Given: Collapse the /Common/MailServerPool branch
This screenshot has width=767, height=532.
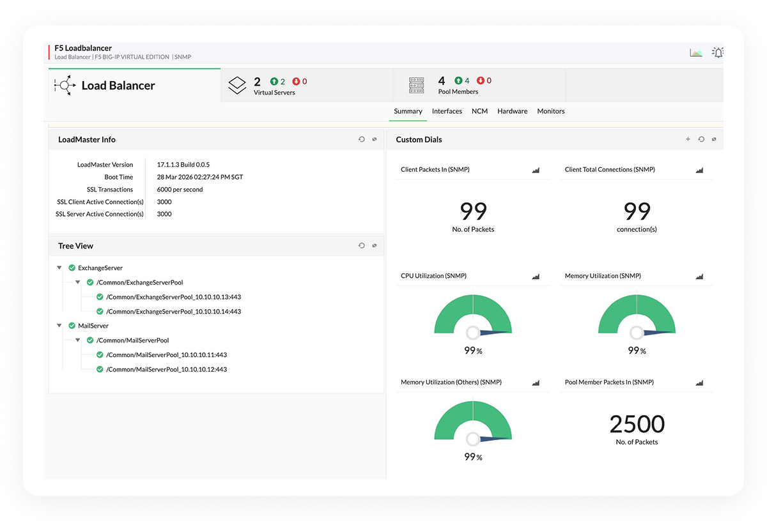Looking at the screenshot, I should [x=78, y=340].
